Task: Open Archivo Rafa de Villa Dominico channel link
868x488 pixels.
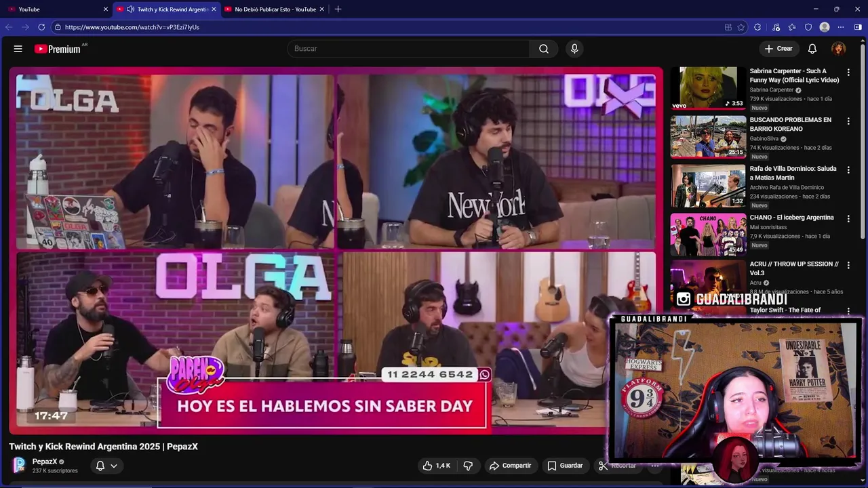Action: (787, 188)
